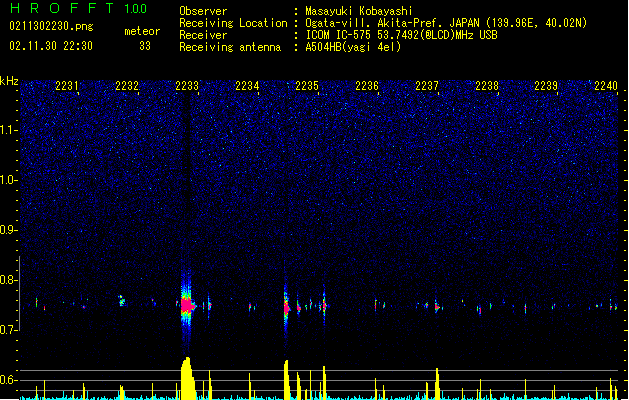629x400 pixels.
Task: Click observer name Masayuki Kobayashi
Action: pos(359,11)
